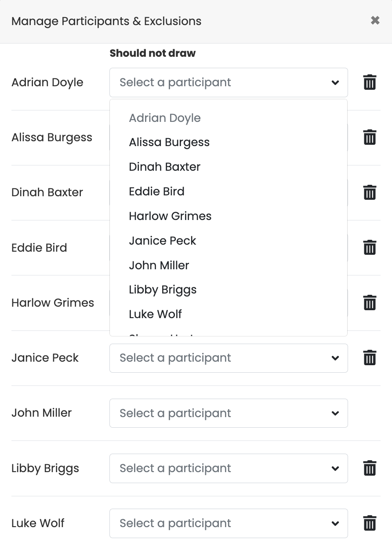Click trash icon next to Dinah Baxter
The image size is (392, 550).
click(x=370, y=192)
